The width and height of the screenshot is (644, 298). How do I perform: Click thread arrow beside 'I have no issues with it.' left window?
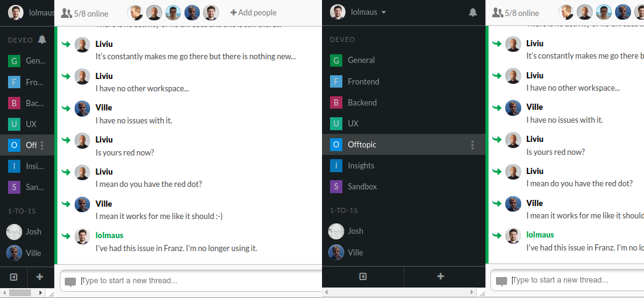click(66, 108)
